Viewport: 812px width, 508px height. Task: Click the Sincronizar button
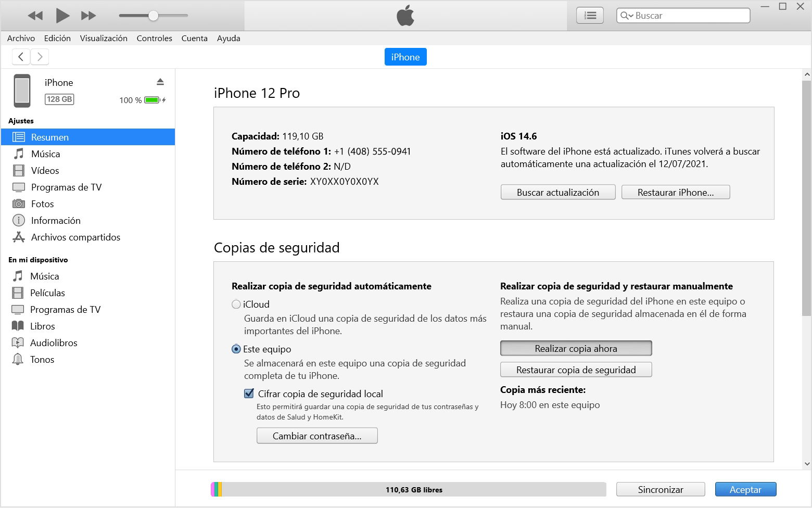coord(661,489)
